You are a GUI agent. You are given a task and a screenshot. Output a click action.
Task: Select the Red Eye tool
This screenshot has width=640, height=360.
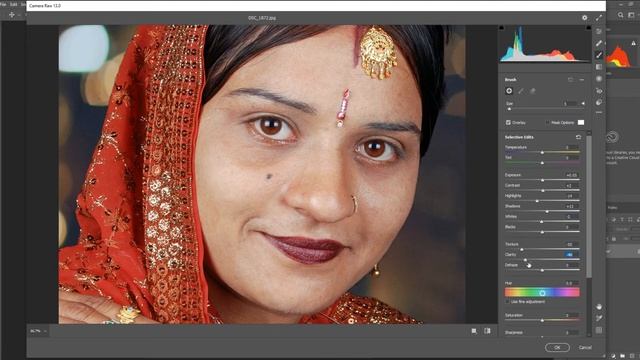pyautogui.click(x=599, y=91)
